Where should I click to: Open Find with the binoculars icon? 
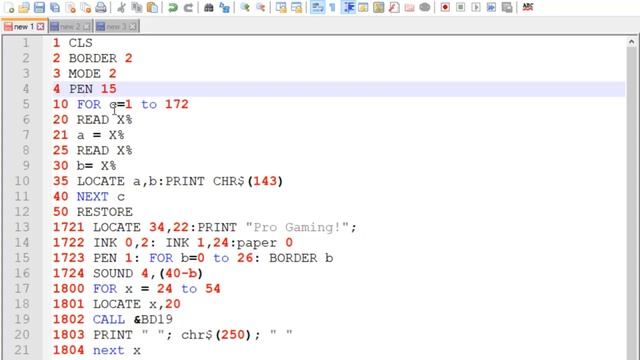coord(209,7)
